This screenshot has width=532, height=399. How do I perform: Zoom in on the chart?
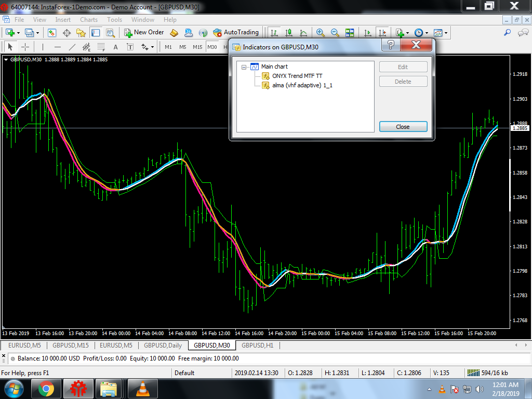[x=320, y=33]
